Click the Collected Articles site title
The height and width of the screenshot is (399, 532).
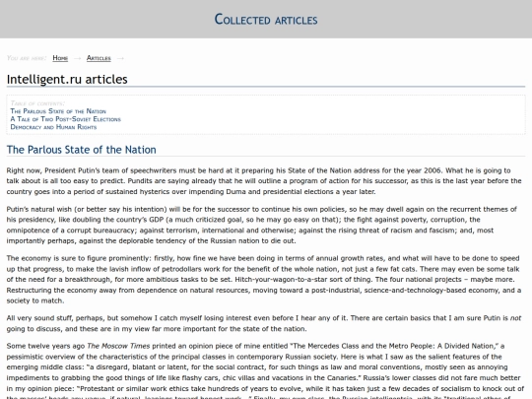coord(266,20)
